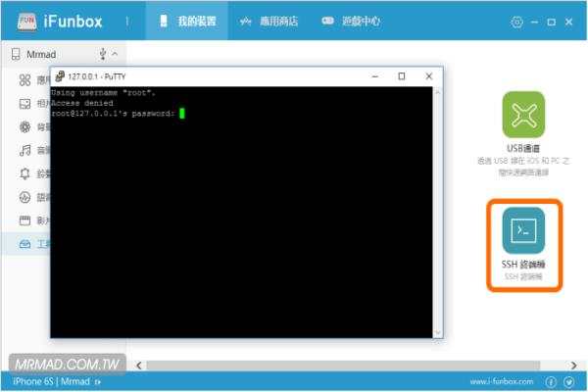Click the iFunbox logo in the header
Screen dimensions: 588x392
click(60, 22)
